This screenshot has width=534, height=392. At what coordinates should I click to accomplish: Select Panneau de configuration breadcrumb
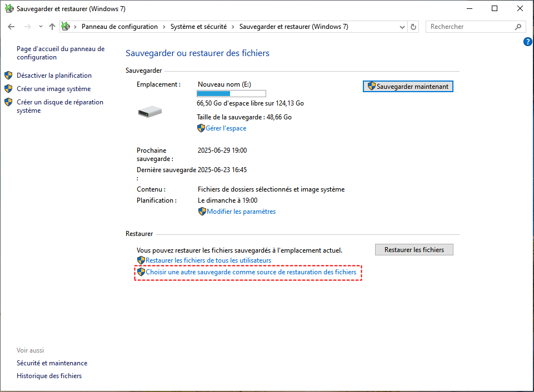pyautogui.click(x=119, y=27)
